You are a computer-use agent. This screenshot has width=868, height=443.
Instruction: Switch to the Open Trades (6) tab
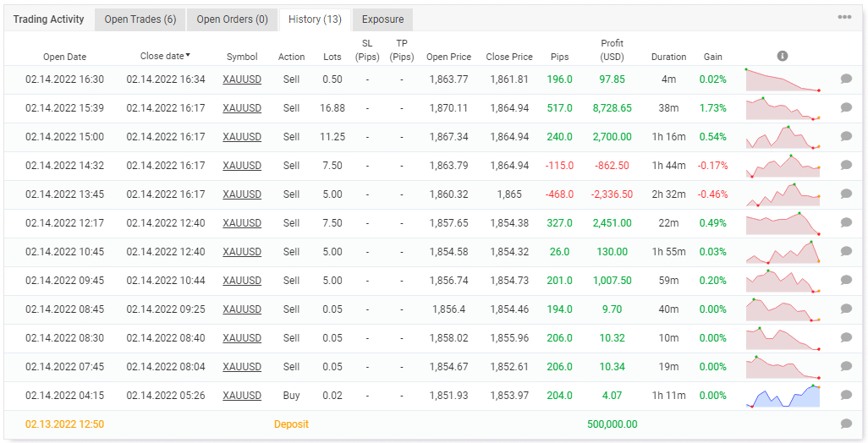click(x=140, y=19)
